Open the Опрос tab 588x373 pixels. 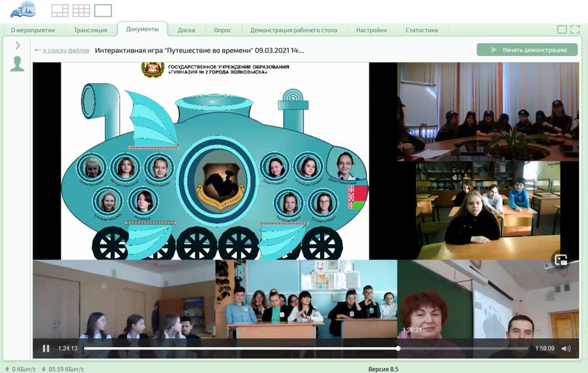222,30
